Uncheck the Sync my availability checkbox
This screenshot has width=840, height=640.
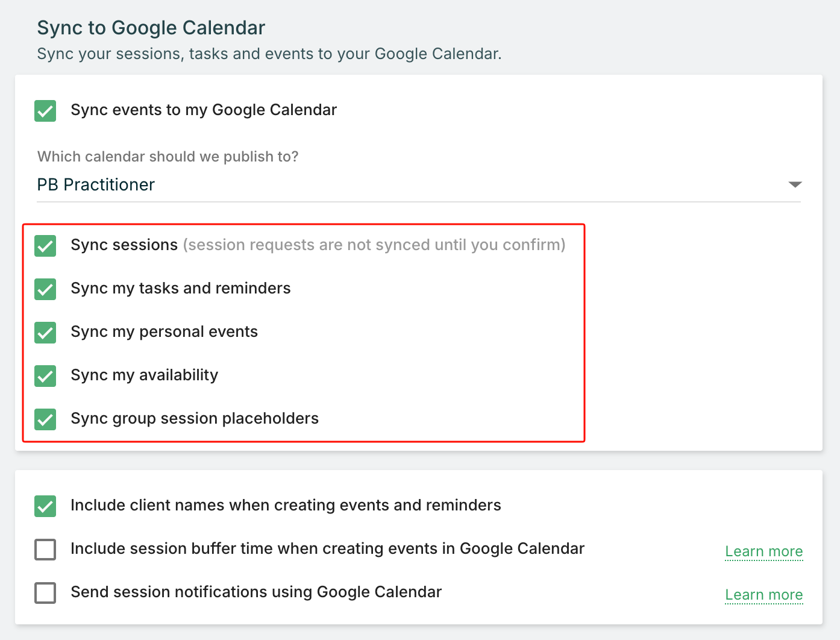(45, 376)
